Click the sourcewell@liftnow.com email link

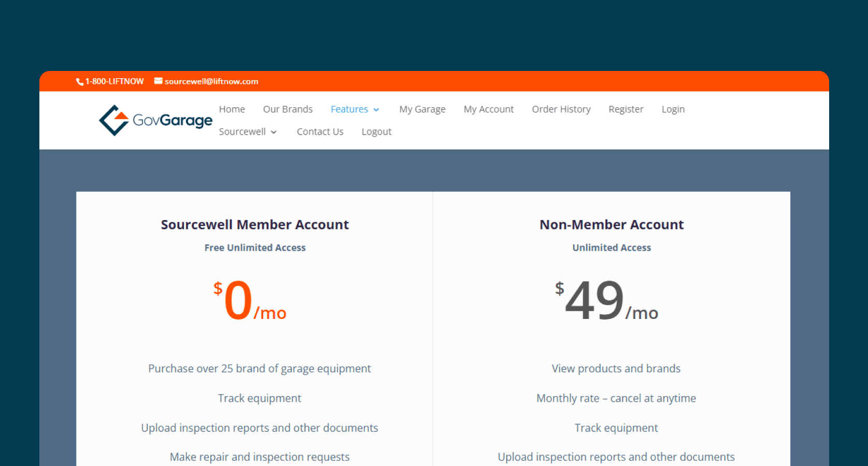point(211,81)
